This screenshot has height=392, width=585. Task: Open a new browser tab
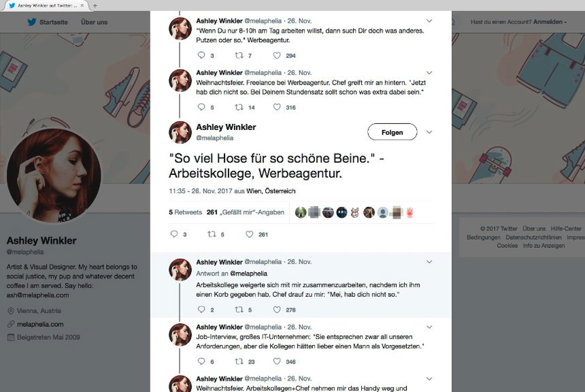(x=95, y=5)
